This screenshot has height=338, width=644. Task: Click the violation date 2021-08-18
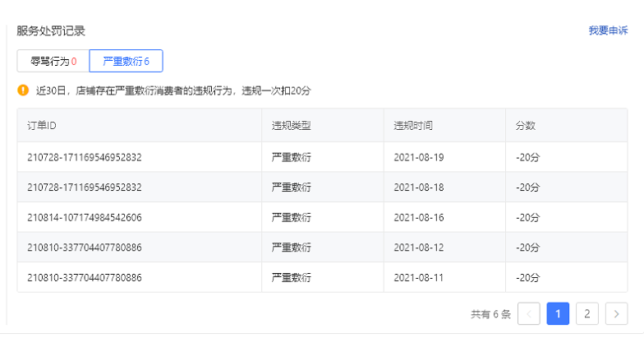[x=418, y=188]
